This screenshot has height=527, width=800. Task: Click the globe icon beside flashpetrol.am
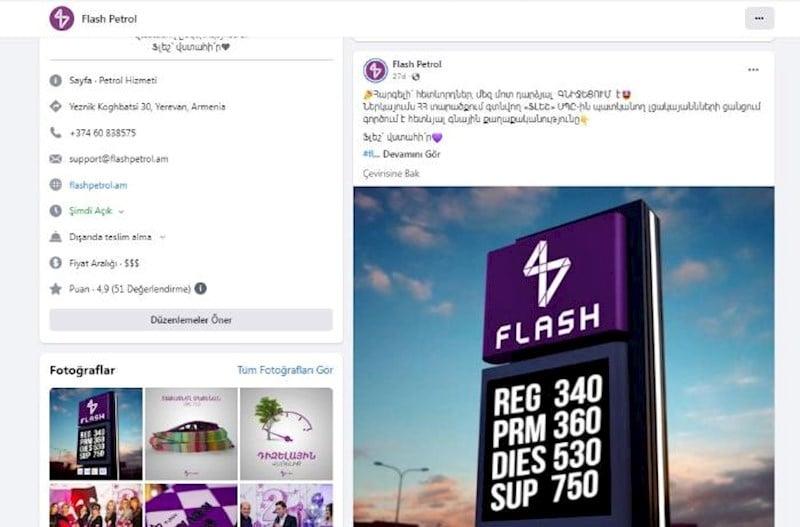56,185
